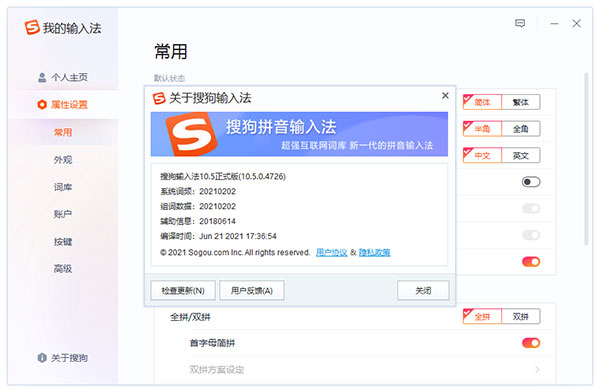600x389 pixels.
Task: Minimize the settings window
Action: [554, 24]
